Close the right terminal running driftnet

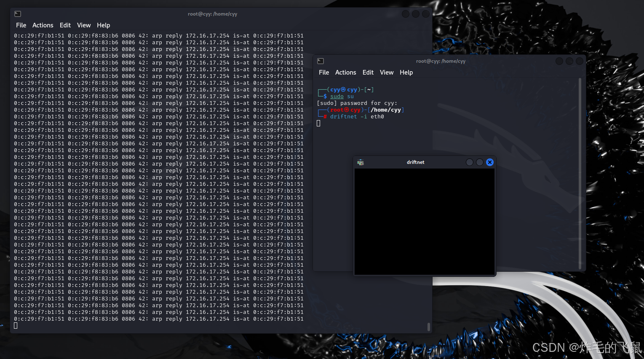pyautogui.click(x=579, y=61)
